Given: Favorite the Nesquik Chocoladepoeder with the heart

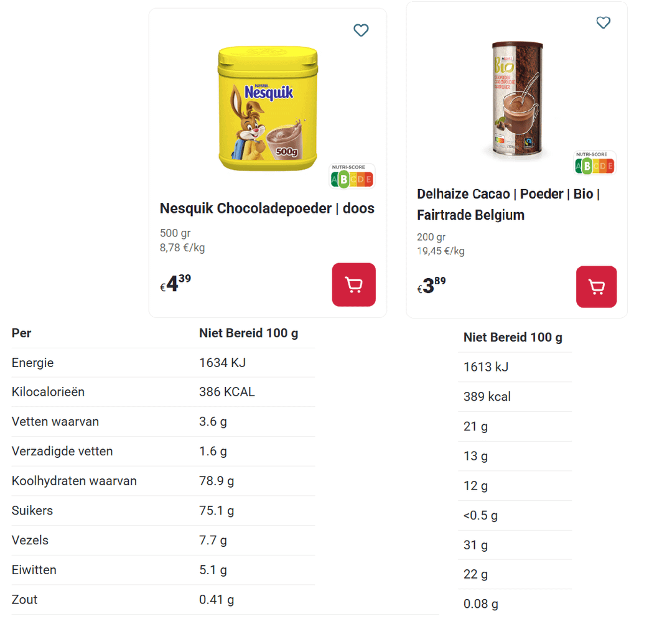Looking at the screenshot, I should [x=361, y=30].
